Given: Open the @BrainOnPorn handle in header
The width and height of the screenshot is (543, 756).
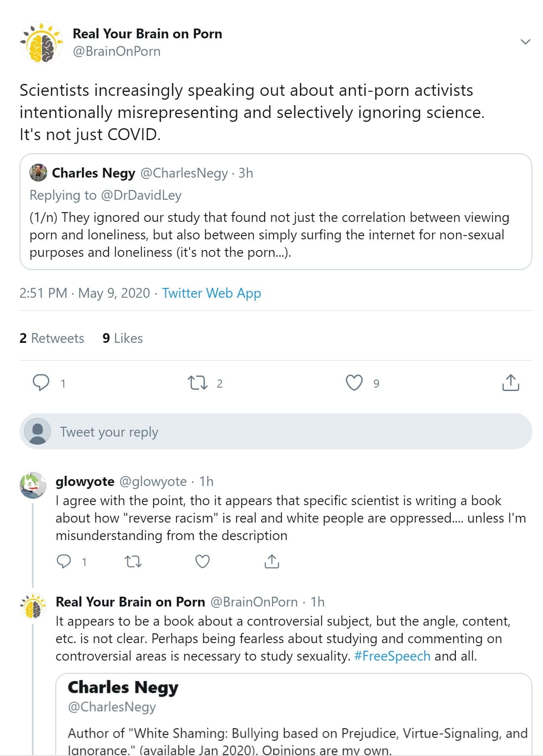Looking at the screenshot, I should pyautogui.click(x=117, y=51).
